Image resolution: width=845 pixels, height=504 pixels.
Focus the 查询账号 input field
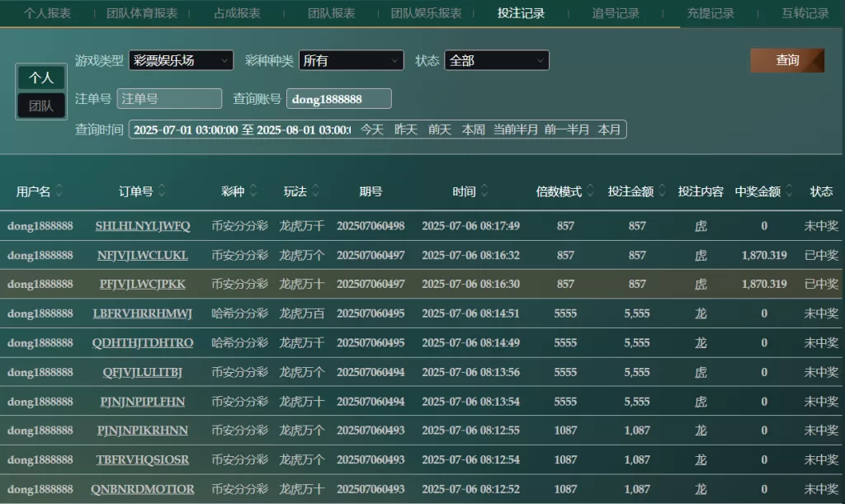tap(339, 98)
